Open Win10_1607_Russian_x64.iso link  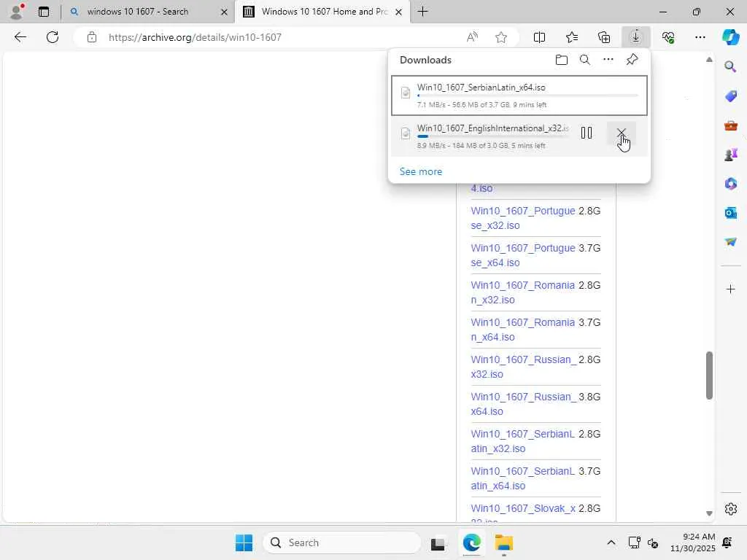pos(524,404)
